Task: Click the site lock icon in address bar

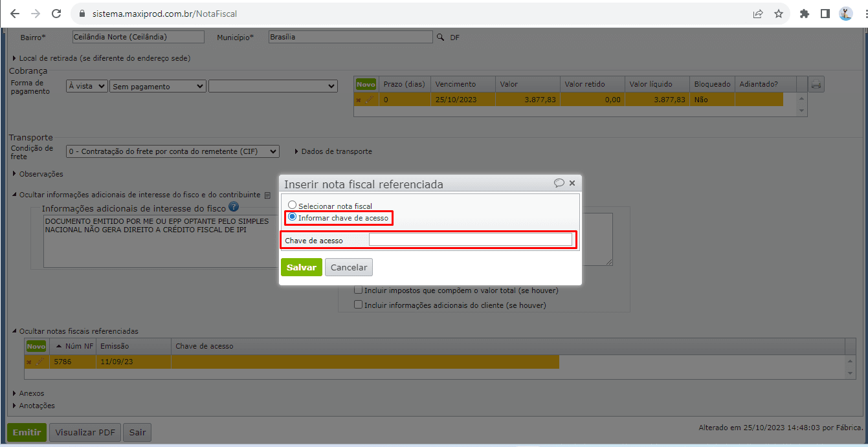Action: point(82,14)
